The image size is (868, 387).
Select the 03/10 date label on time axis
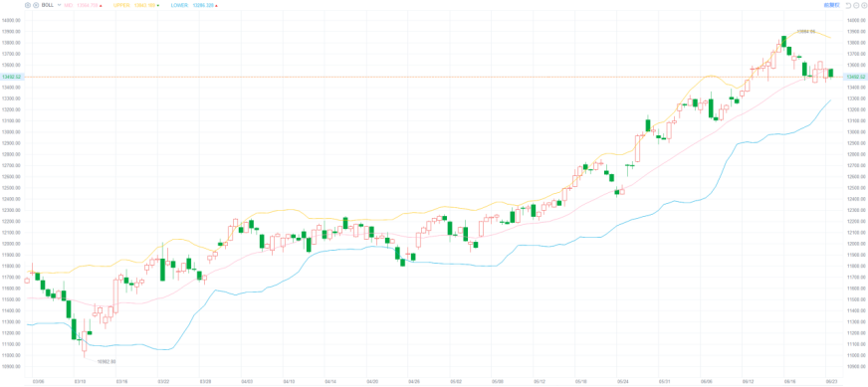pos(81,381)
